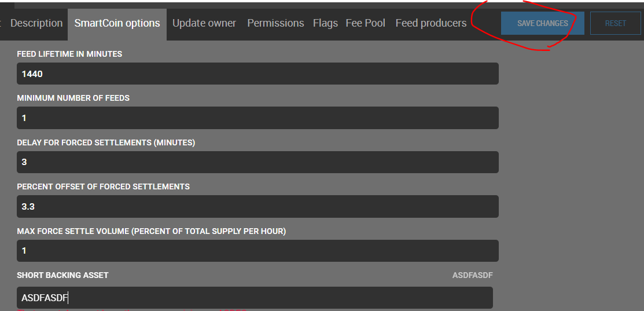The height and width of the screenshot is (311, 644).
Task: Click the Feed Lifetime in Minutes label
Action: click(x=69, y=54)
